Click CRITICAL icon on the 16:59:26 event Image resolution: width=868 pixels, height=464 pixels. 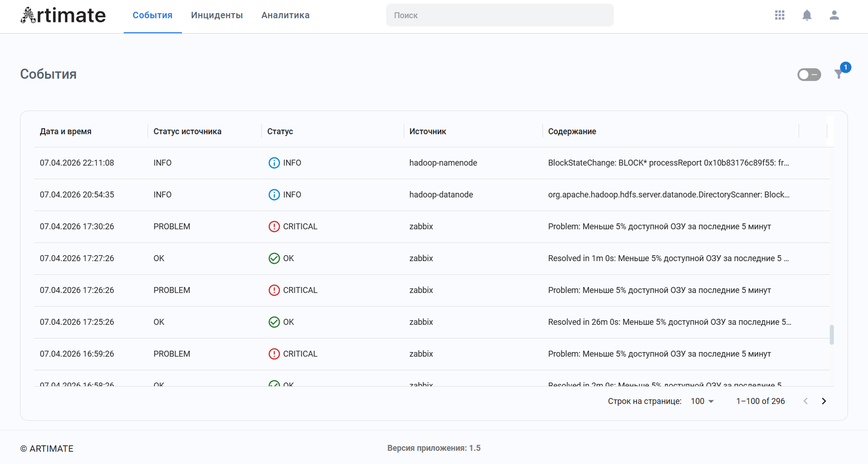(x=274, y=354)
